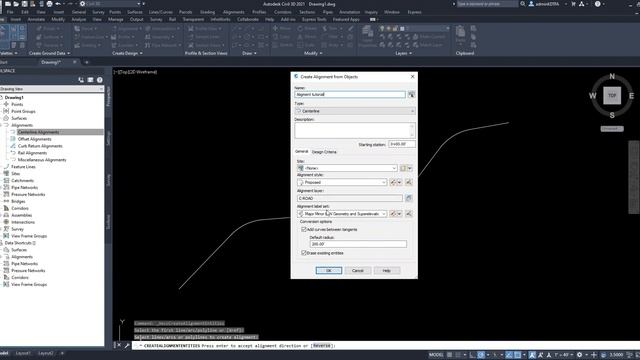The image size is (640, 360).
Task: Click the title bar help question mark icon
Action: (598, 4)
